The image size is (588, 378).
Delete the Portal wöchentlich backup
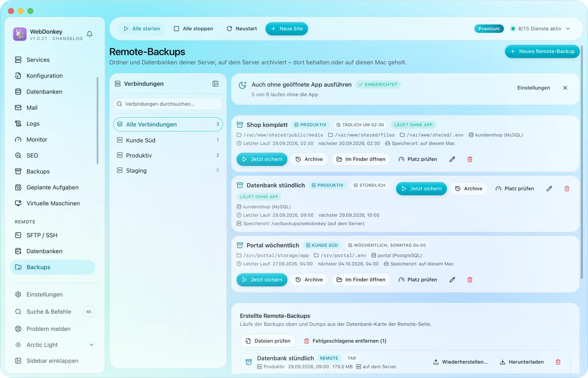point(470,280)
